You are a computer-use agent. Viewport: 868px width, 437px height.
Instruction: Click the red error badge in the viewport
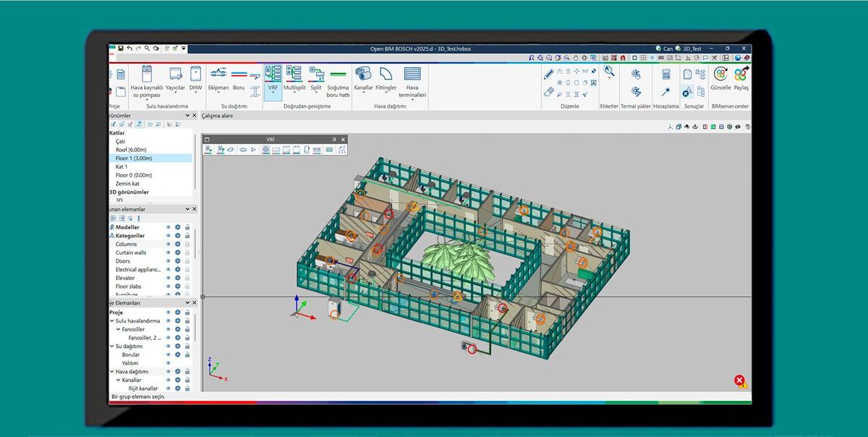coord(739,380)
